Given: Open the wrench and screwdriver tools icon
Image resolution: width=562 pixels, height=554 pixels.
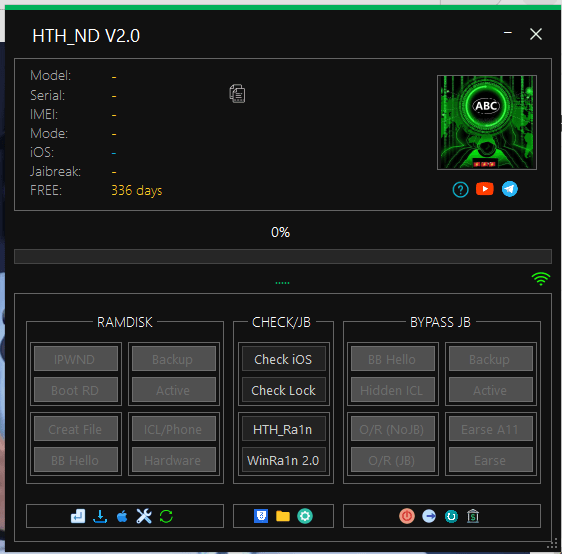Looking at the screenshot, I should coord(144,516).
